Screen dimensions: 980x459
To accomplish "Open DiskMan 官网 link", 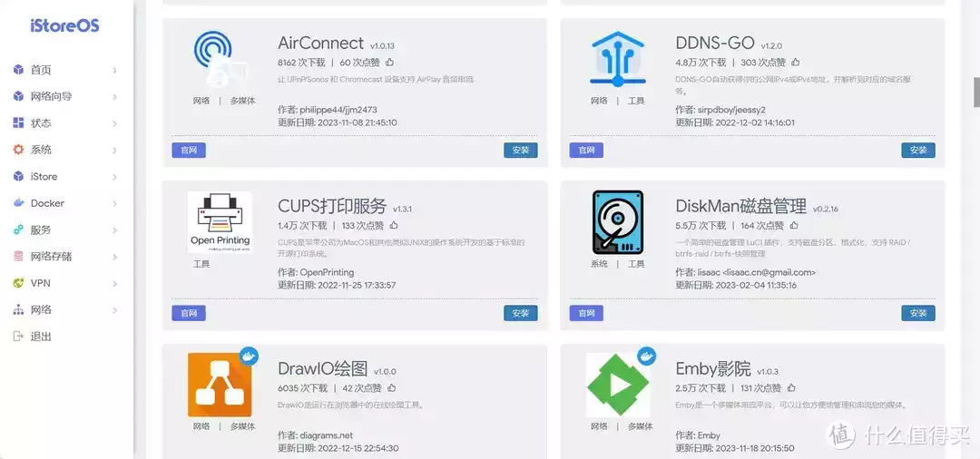I will [586, 313].
